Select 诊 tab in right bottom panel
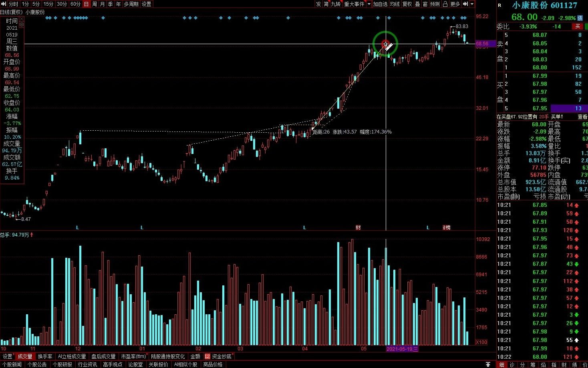The image size is (588, 368). (512, 364)
